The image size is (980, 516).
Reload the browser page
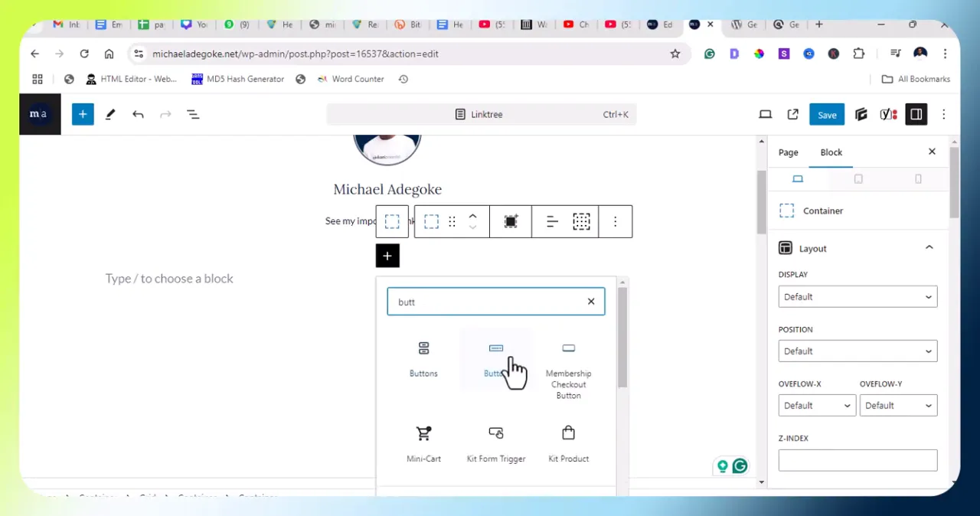[x=84, y=54]
